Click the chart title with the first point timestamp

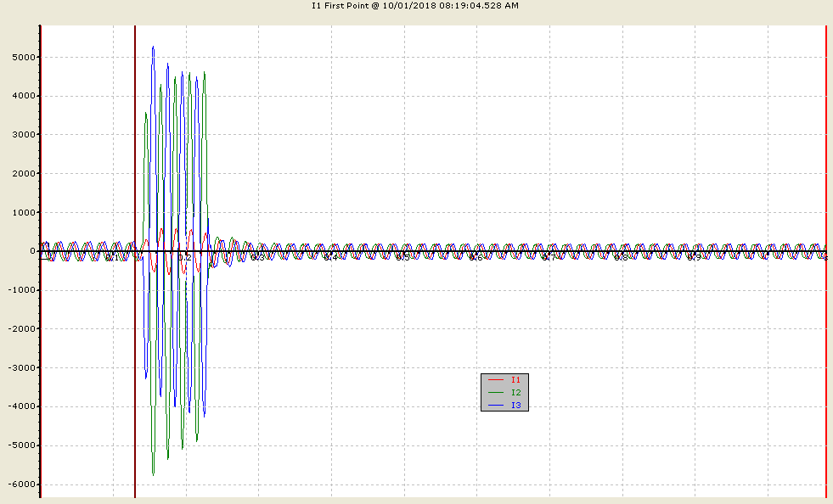click(x=415, y=6)
